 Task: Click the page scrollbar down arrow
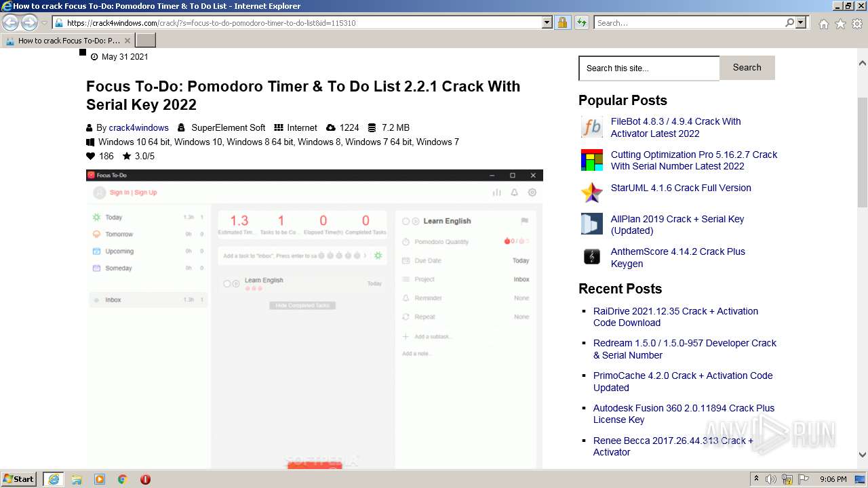tap(863, 455)
